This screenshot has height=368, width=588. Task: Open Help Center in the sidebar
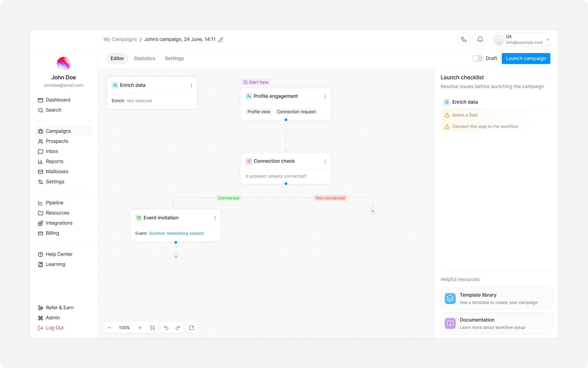tap(64, 254)
